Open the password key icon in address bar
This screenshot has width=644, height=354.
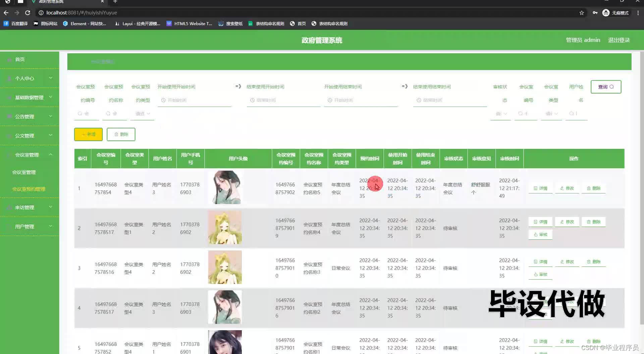(595, 13)
